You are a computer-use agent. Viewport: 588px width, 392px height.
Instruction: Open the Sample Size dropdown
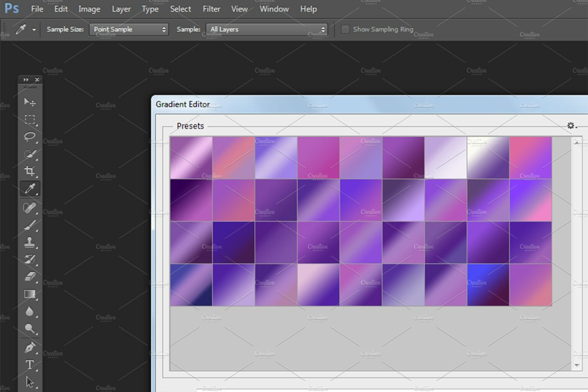click(x=129, y=29)
